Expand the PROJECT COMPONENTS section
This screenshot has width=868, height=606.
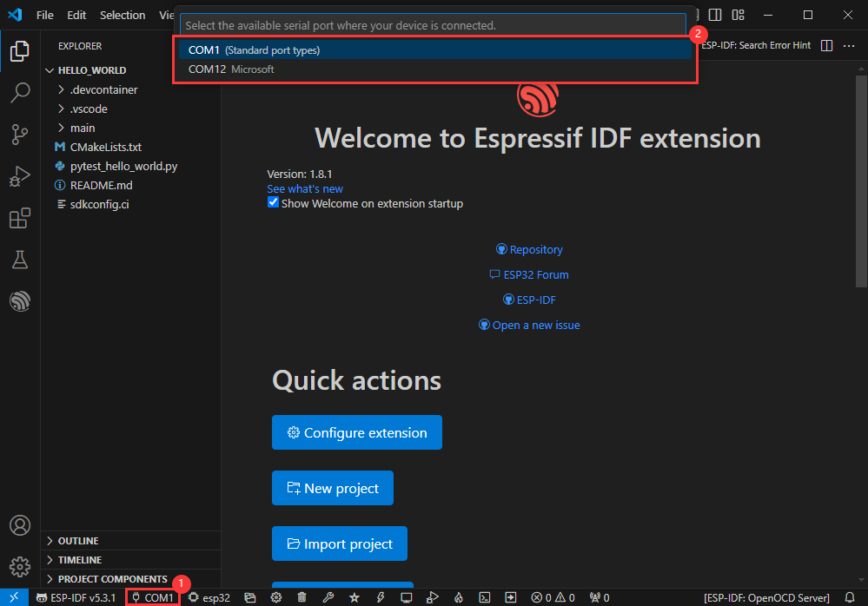coord(112,579)
